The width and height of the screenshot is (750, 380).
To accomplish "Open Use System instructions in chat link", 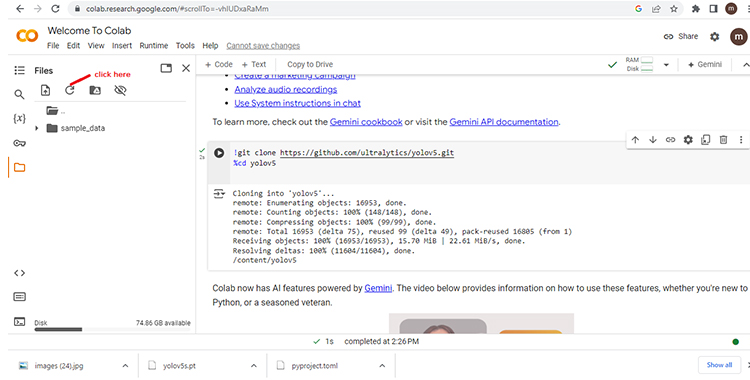I will click(x=298, y=103).
